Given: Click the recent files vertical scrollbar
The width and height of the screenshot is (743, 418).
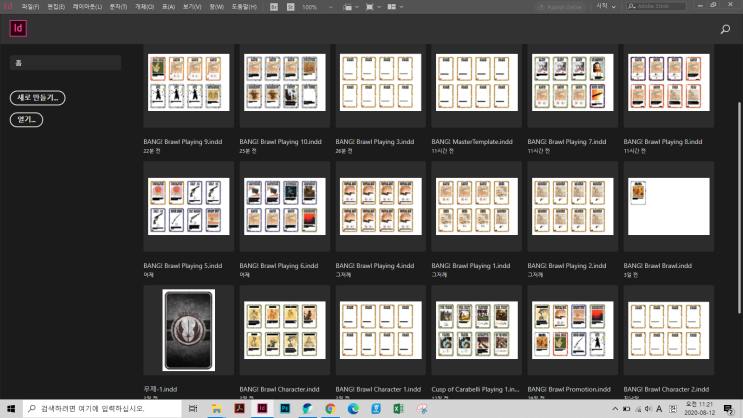Looking at the screenshot, I should (x=739, y=208).
